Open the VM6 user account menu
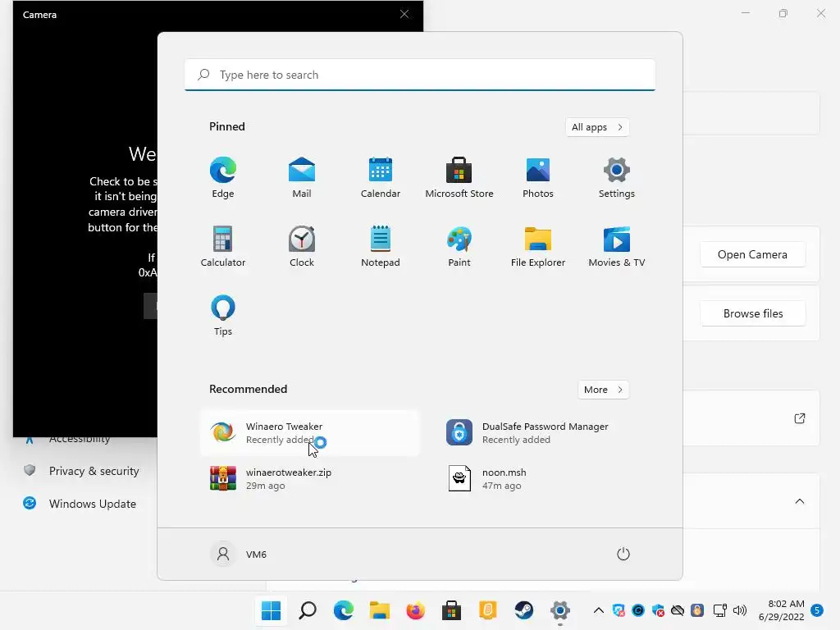840x630 pixels. [239, 554]
